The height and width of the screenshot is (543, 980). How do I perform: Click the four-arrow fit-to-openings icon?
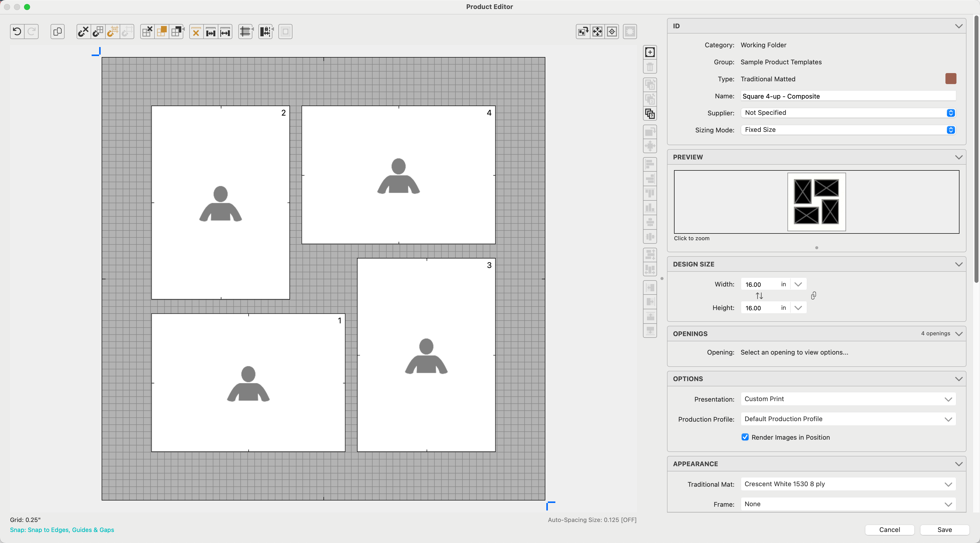pos(597,32)
